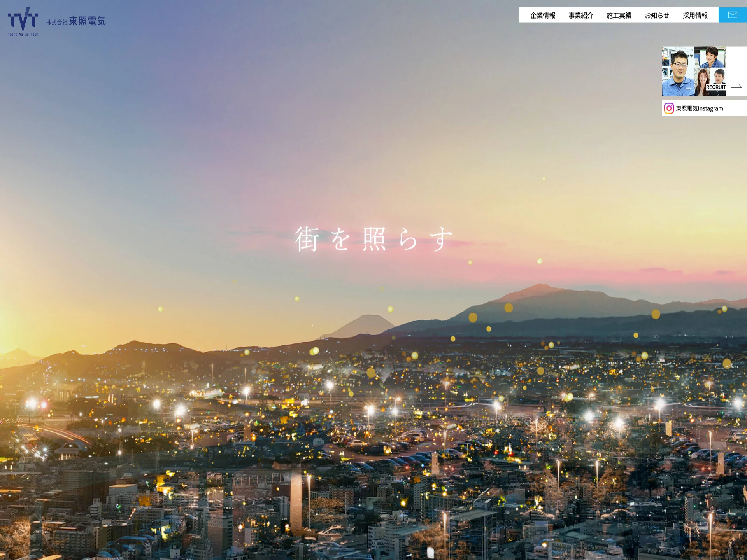Click the Tosho Value Tech tagline
The height and width of the screenshot is (560, 747).
point(23,35)
